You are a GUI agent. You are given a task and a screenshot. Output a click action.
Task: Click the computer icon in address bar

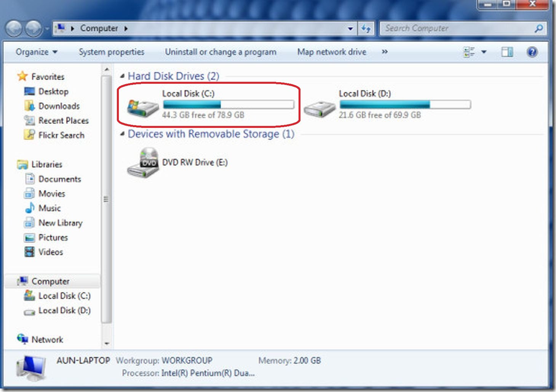(x=60, y=28)
